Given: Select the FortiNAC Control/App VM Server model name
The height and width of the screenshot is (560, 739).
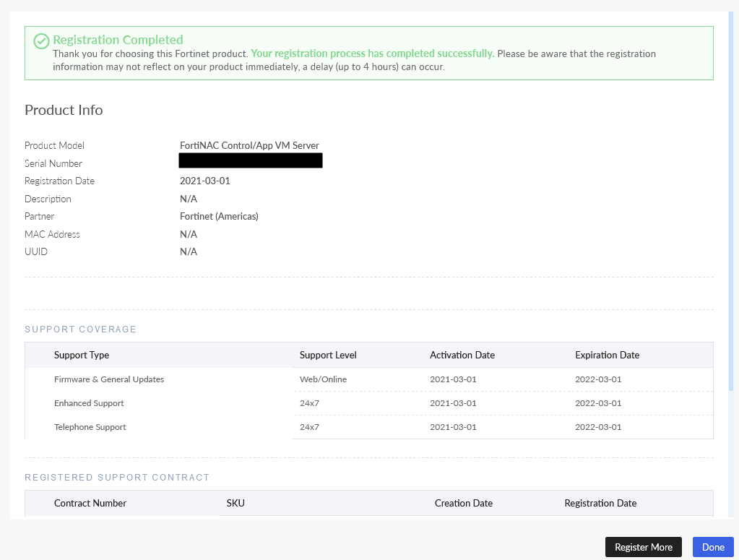Looking at the screenshot, I should (x=249, y=145).
